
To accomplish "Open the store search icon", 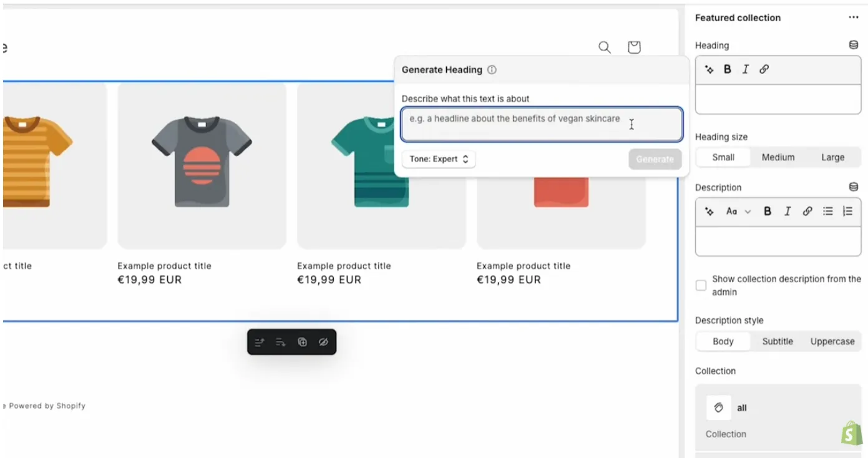I will (604, 47).
